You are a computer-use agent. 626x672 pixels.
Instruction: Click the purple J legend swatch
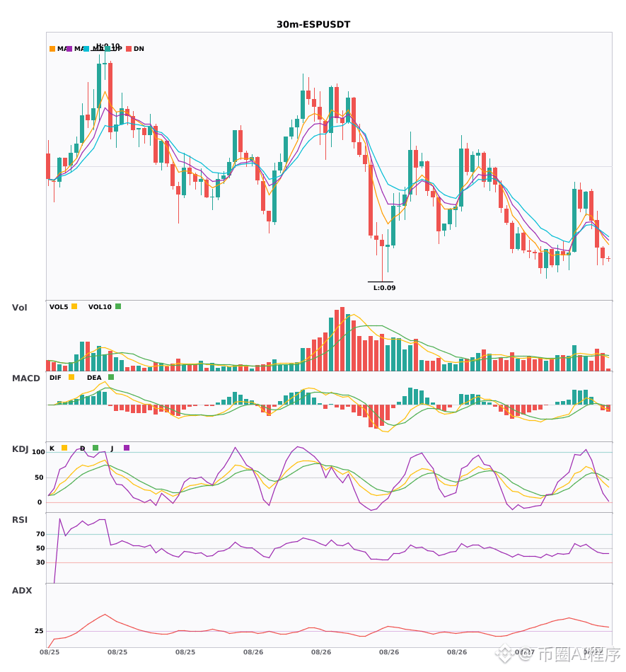(127, 448)
